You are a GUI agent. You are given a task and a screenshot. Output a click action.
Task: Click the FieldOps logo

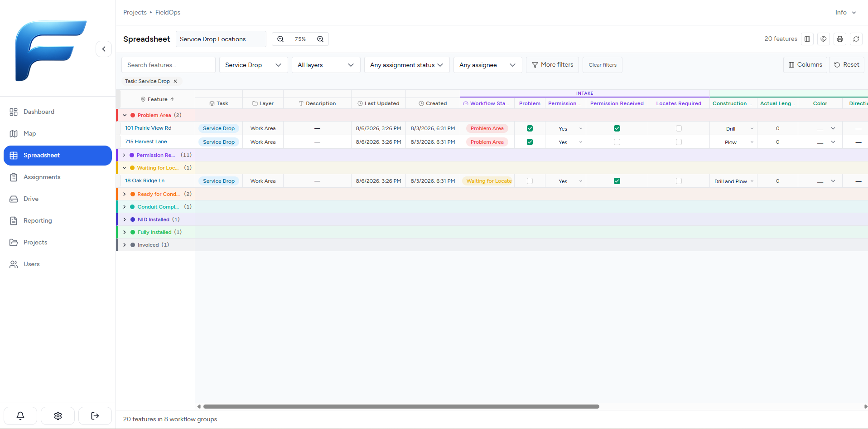pyautogui.click(x=51, y=51)
